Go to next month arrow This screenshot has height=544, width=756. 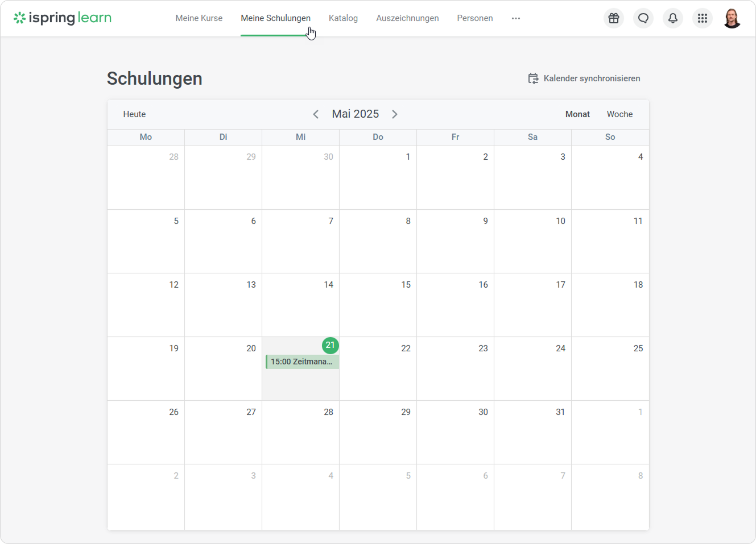click(395, 114)
